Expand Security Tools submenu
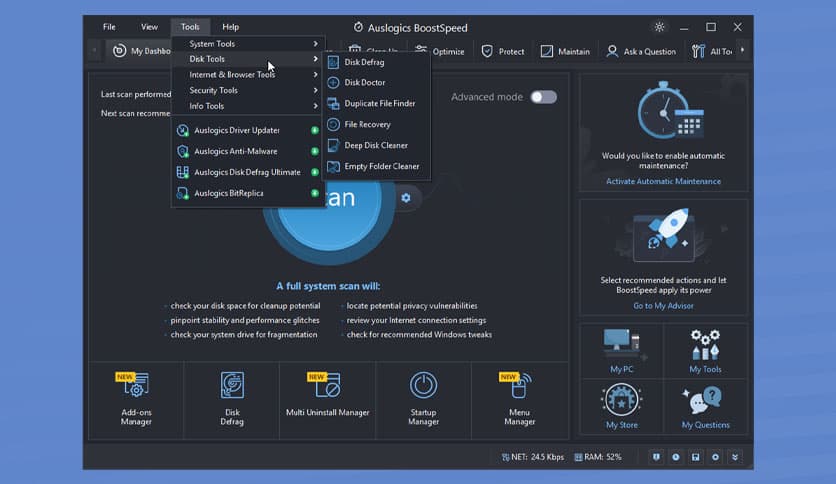Image resolution: width=836 pixels, height=484 pixels. pyautogui.click(x=248, y=90)
